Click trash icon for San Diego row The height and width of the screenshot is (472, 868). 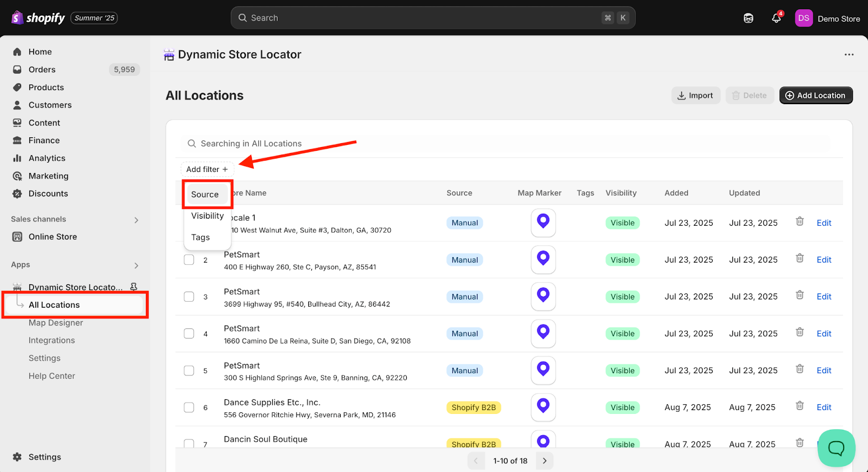tap(800, 332)
